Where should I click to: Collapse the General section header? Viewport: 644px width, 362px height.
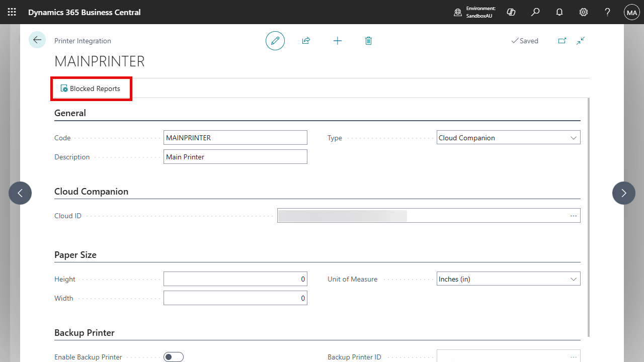coord(70,113)
